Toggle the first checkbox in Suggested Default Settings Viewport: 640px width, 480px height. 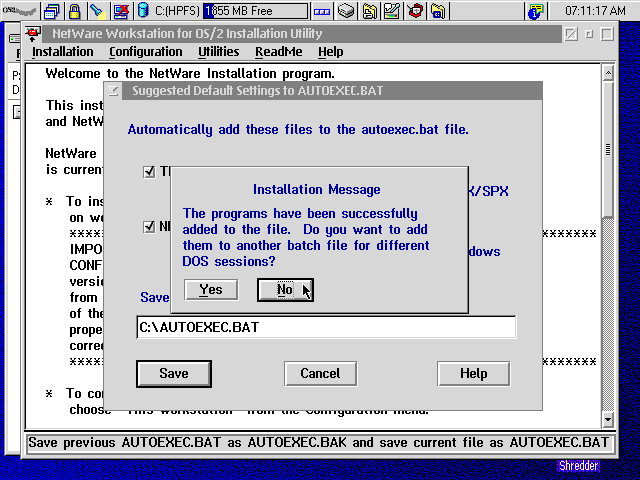[x=149, y=172]
